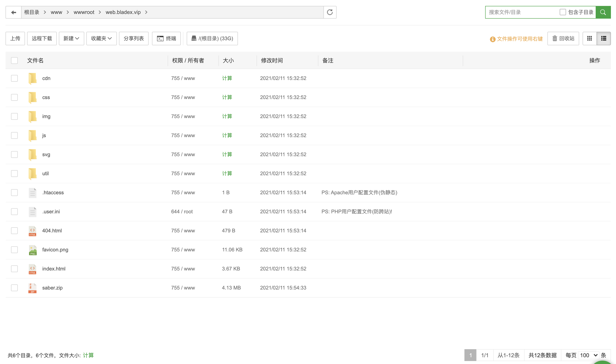The image size is (616, 364).
Task: Check the box for img folder
Action: 14,116
